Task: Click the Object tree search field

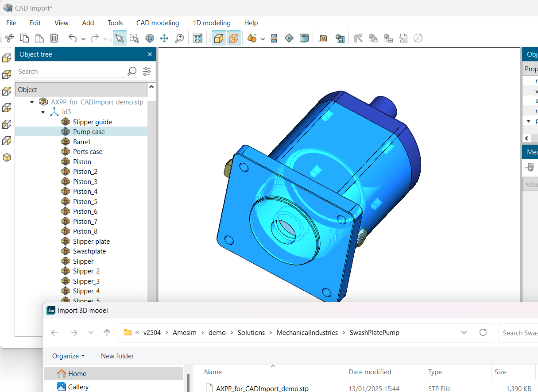Action: [x=71, y=72]
